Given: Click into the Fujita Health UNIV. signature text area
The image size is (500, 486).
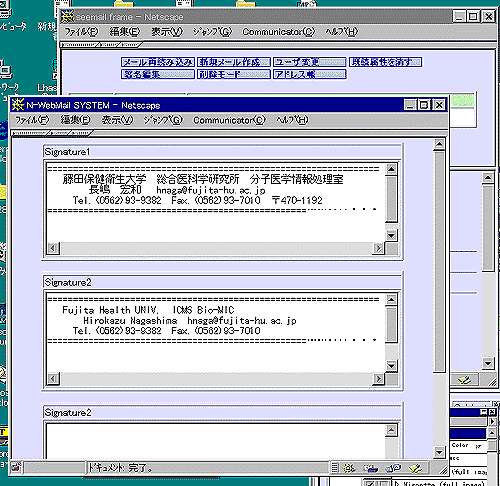Looking at the screenshot, I should 216,333.
